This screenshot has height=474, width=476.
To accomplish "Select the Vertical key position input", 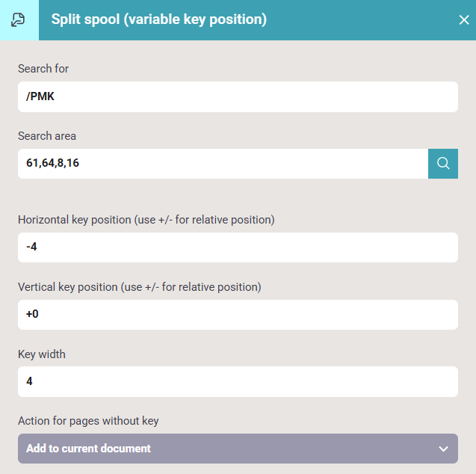I will click(238, 315).
